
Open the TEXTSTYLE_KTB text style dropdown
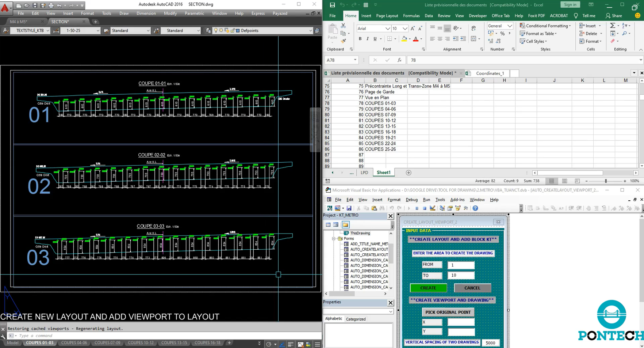tap(47, 31)
